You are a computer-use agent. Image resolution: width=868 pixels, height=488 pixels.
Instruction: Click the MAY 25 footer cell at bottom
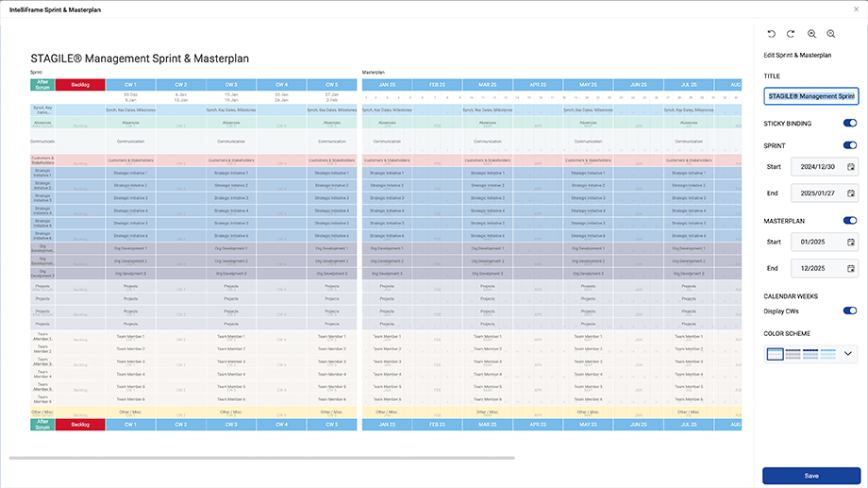pos(588,425)
